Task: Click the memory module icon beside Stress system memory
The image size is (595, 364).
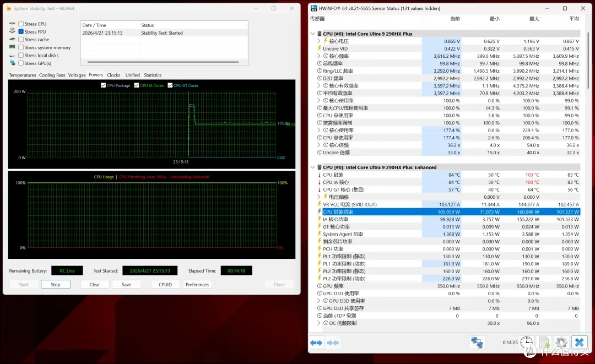Action: click(x=12, y=47)
